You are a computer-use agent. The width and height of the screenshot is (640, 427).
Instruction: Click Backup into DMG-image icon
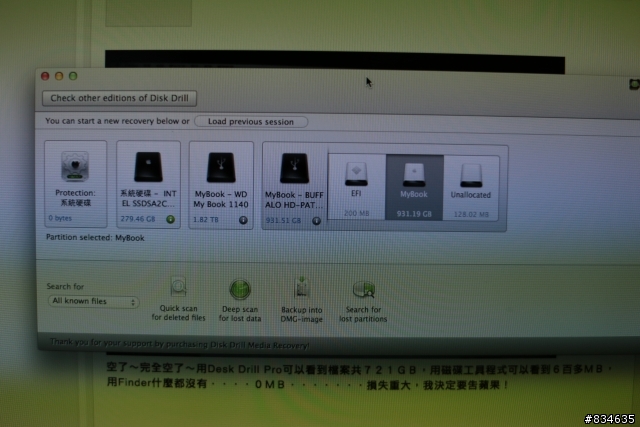point(302,287)
